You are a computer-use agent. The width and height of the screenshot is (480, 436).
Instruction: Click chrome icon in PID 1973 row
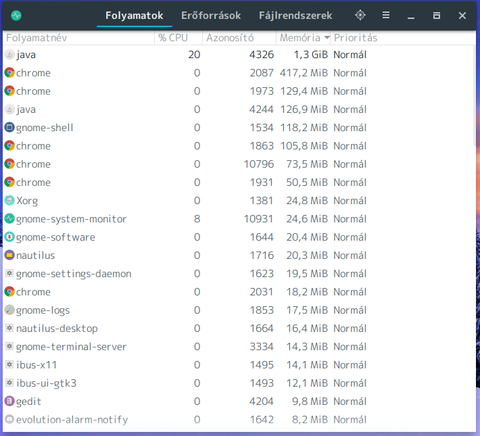[x=10, y=91]
